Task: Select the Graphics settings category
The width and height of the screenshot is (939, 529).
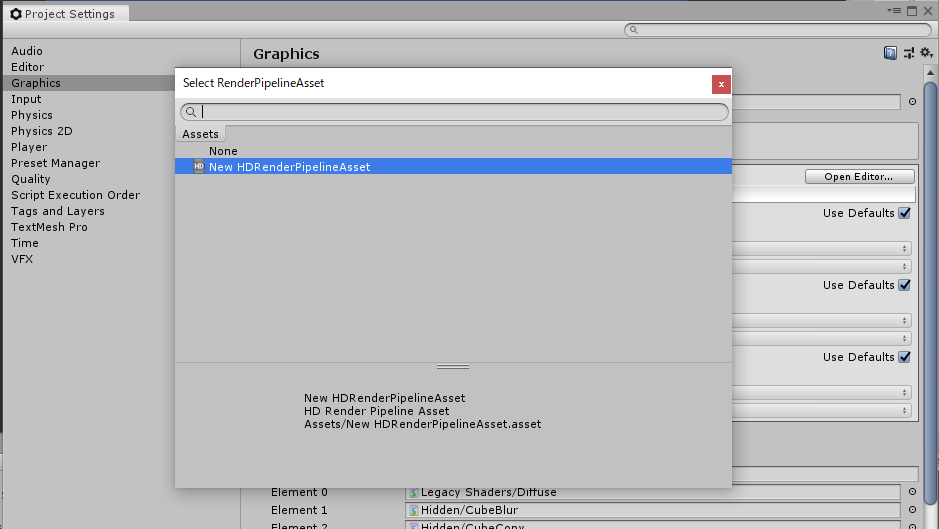Action: [x=89, y=83]
